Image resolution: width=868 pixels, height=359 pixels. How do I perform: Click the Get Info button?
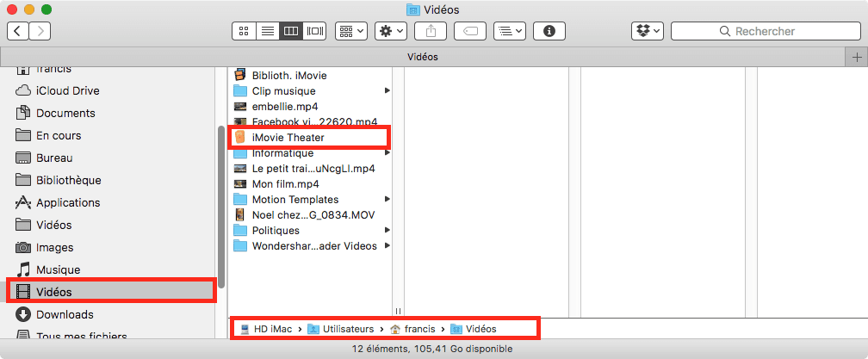549,31
